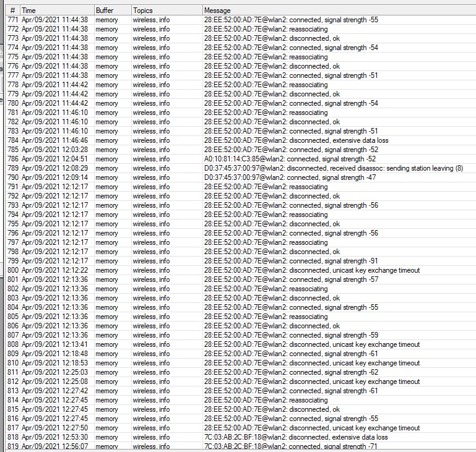Click row 782 disconnected, ok message
This screenshot has width=476, height=452.
point(272,122)
